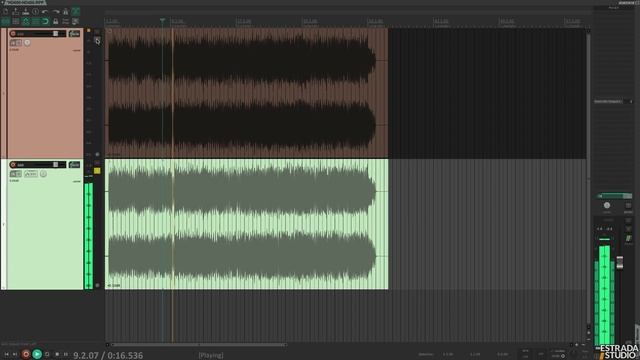
Task: Click the Save Project toolbar icon
Action: point(25,11)
